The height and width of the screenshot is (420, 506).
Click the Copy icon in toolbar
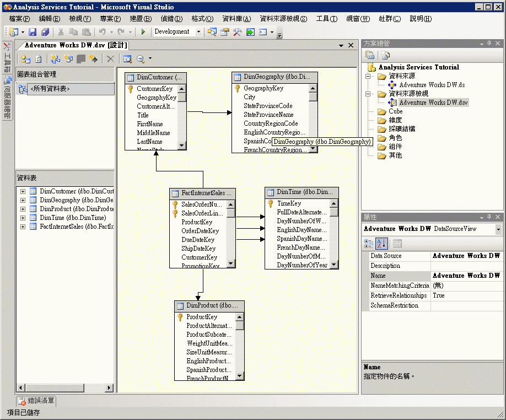73,31
